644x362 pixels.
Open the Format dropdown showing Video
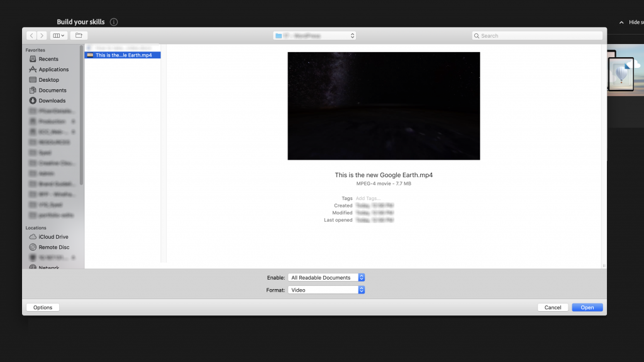326,290
